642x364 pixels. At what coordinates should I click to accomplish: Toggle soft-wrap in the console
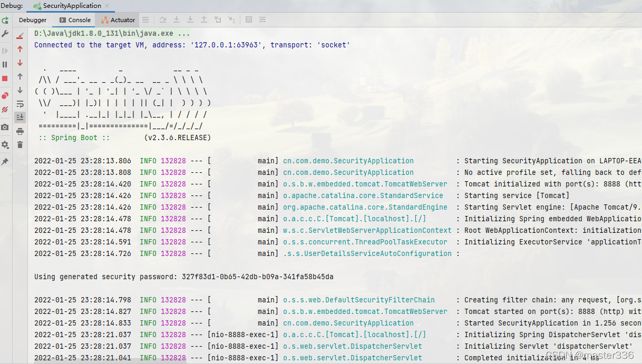click(20, 104)
